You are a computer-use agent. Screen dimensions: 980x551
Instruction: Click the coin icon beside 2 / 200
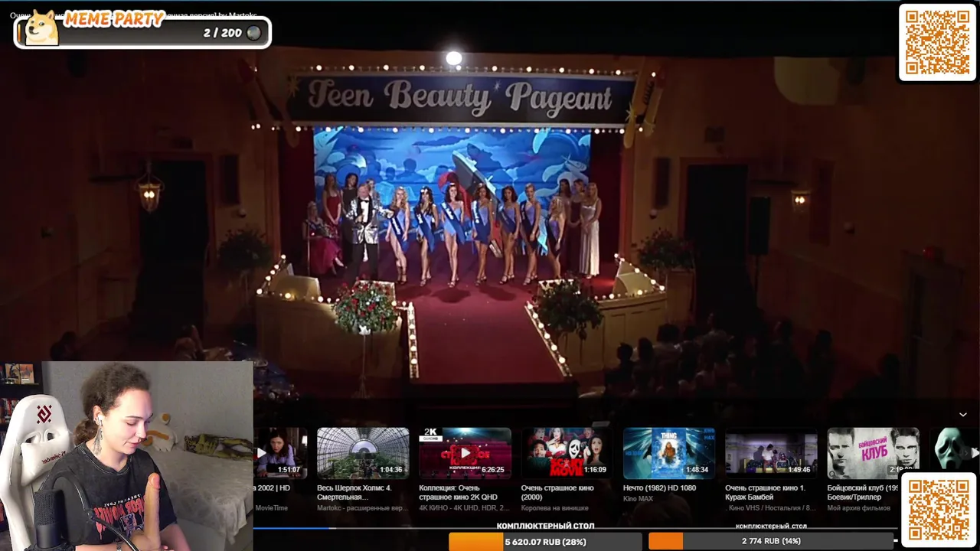[x=253, y=33]
